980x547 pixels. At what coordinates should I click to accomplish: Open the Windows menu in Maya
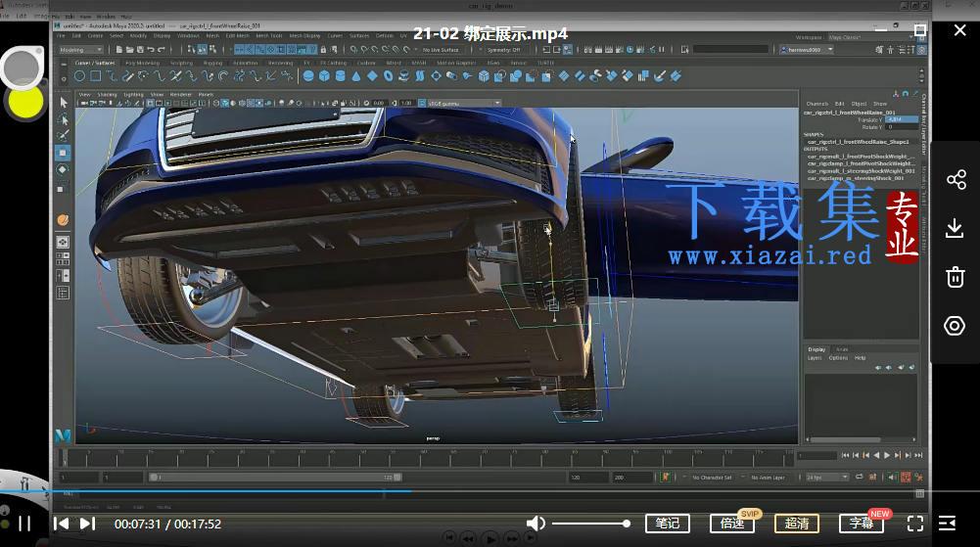coord(188,35)
